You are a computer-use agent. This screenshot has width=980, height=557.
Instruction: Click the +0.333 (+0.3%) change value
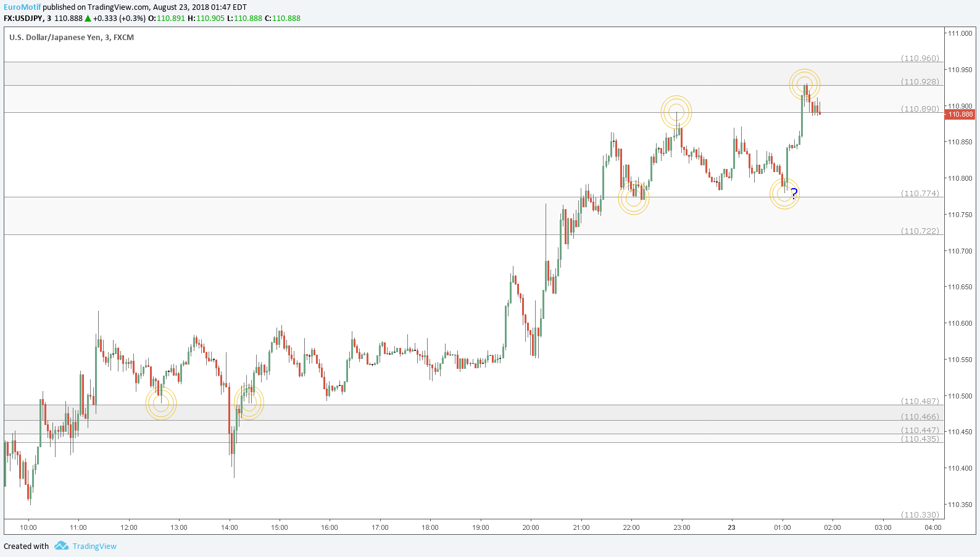pyautogui.click(x=120, y=18)
